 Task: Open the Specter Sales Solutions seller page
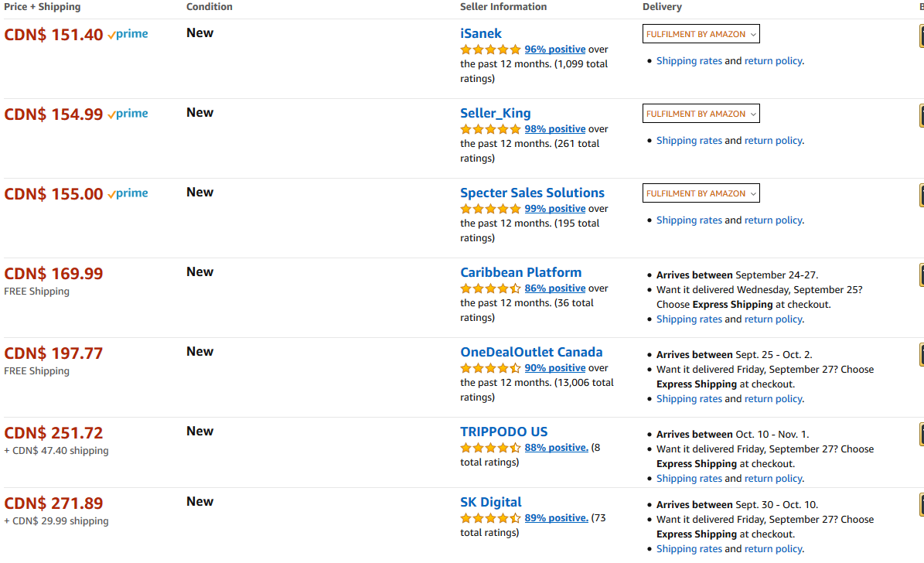pyautogui.click(x=532, y=193)
